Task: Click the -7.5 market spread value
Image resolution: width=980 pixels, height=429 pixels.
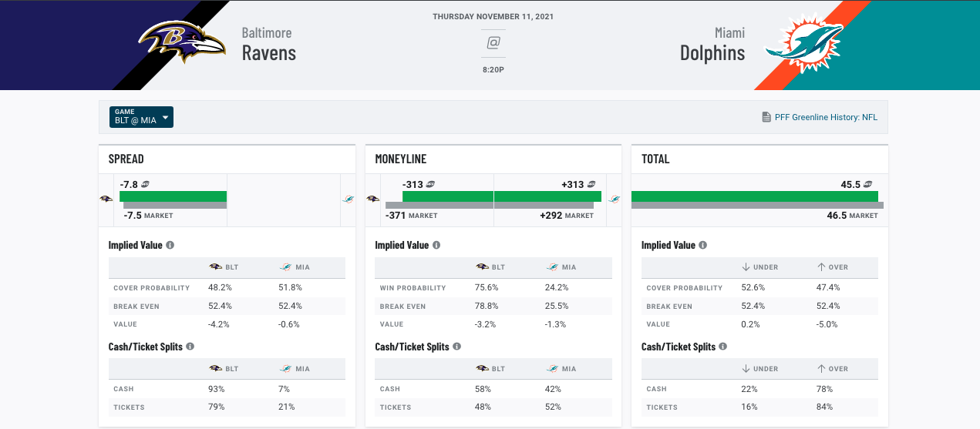Action: pos(132,216)
